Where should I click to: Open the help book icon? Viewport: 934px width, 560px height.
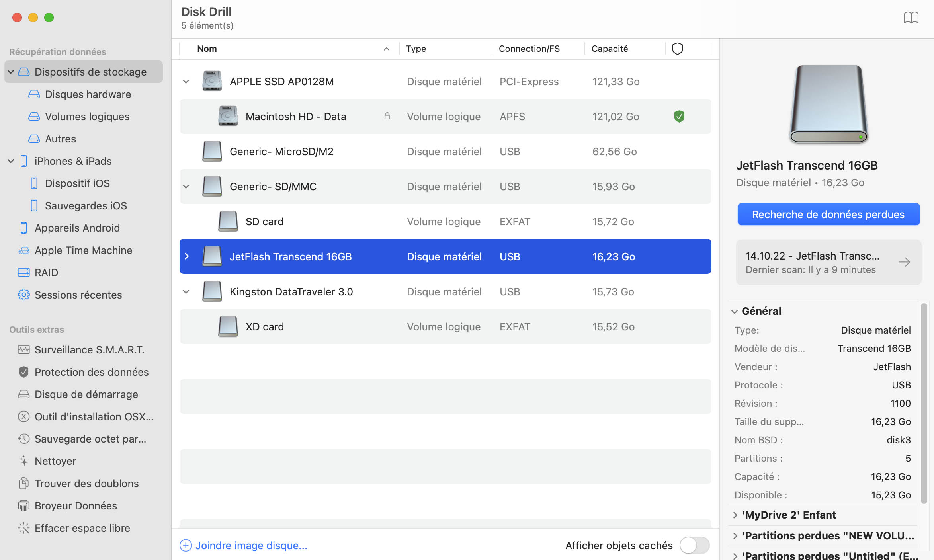tap(911, 18)
